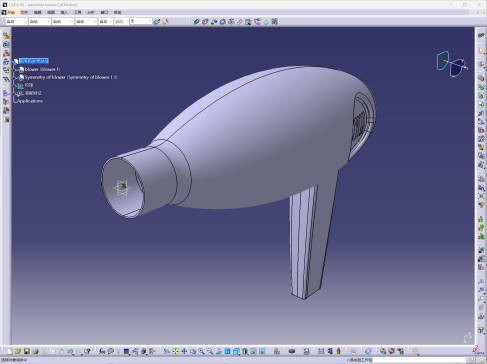Click the Undo icon
Viewport: 487px width, 364px height.
click(70, 351)
